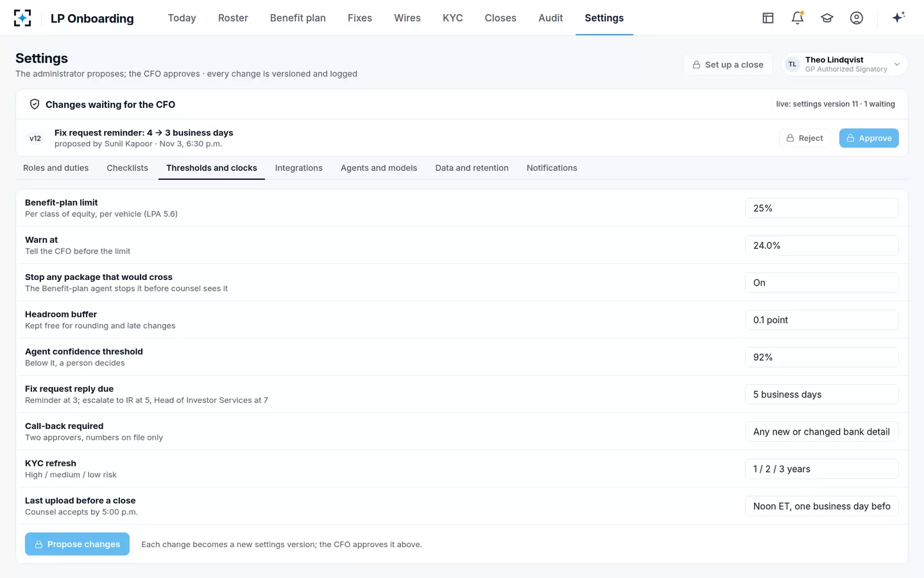The height and width of the screenshot is (578, 924).
Task: Click the Warn at 24.0% field
Action: (x=822, y=245)
